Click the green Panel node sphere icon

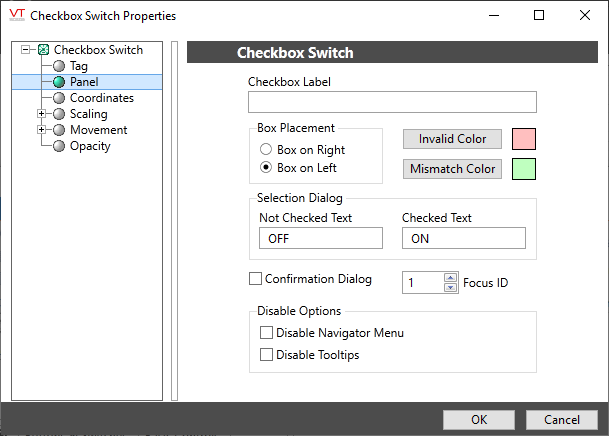point(59,82)
